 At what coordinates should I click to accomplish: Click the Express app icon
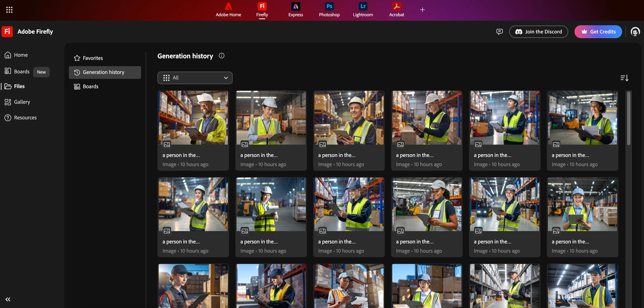(x=296, y=6)
